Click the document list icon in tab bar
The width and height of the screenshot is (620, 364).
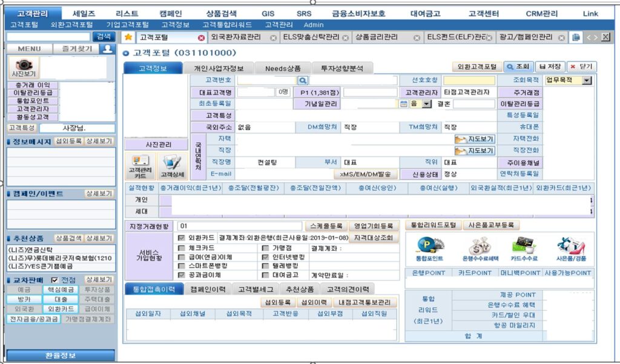click(576, 37)
